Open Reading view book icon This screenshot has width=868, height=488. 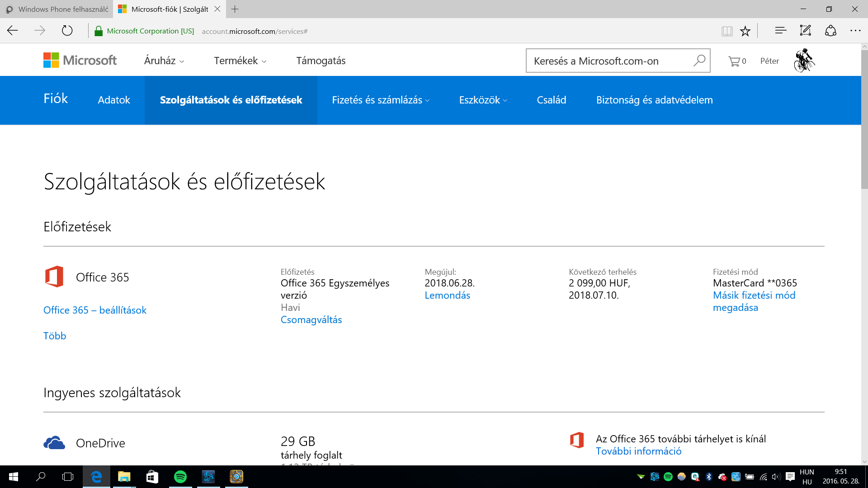coord(727,31)
